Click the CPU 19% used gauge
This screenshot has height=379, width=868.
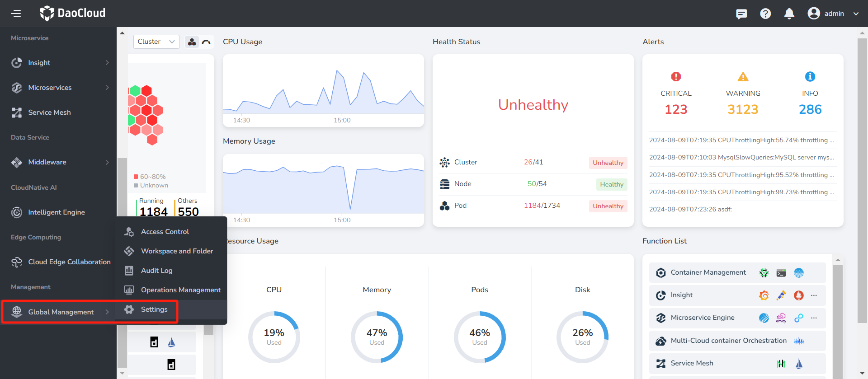point(274,337)
